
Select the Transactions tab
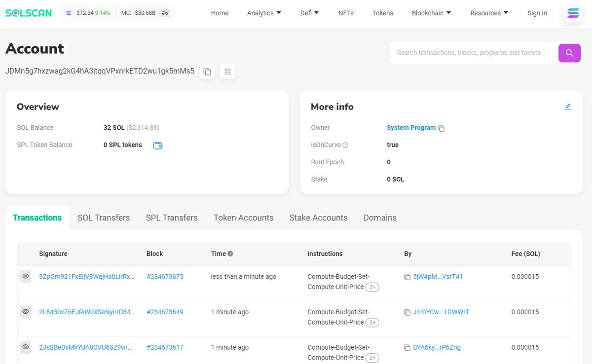(37, 218)
